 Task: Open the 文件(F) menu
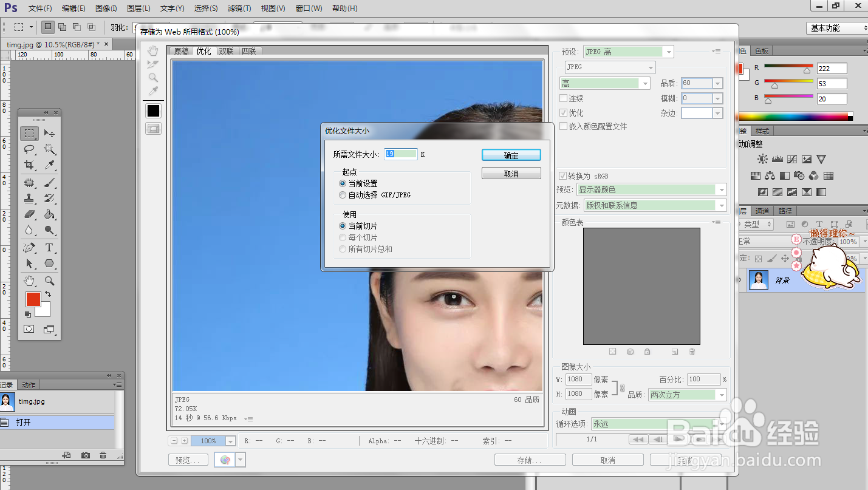40,9
